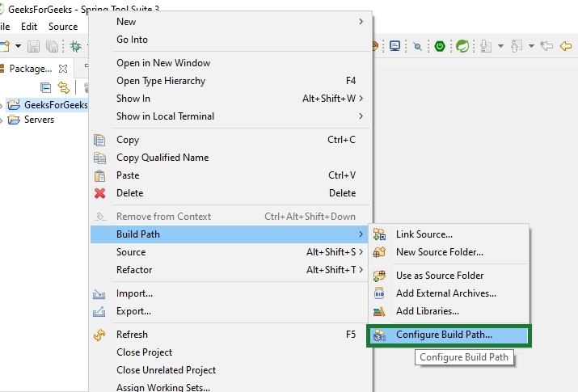Click the Paste menu entry

point(231,175)
